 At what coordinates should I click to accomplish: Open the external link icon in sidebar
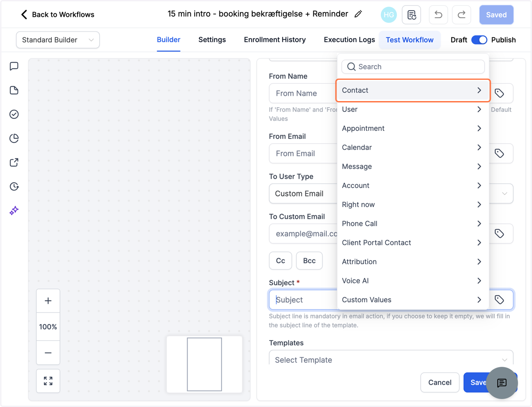coord(14,162)
